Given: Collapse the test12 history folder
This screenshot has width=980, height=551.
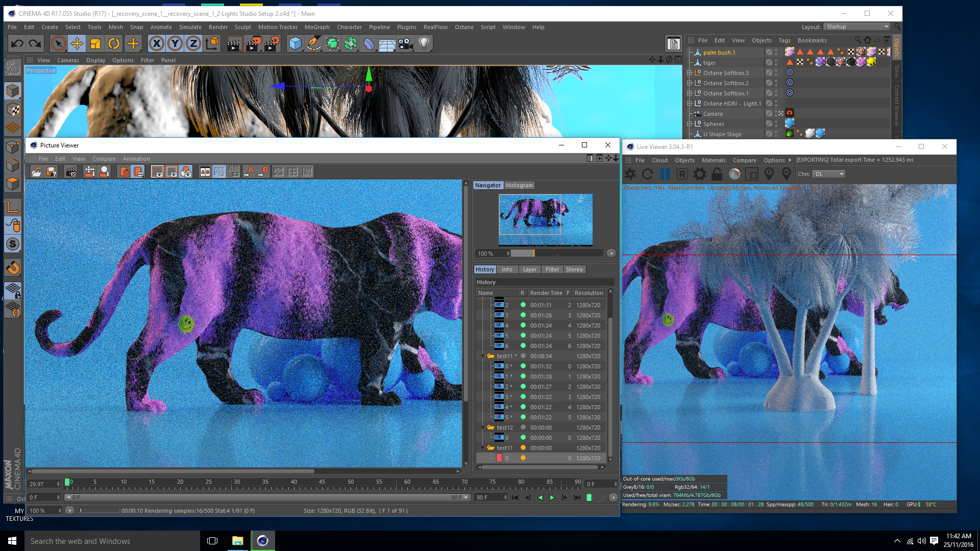Looking at the screenshot, I should point(483,428).
